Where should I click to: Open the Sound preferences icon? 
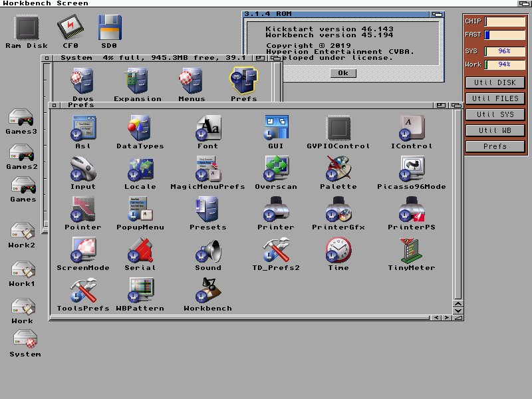[208, 251]
